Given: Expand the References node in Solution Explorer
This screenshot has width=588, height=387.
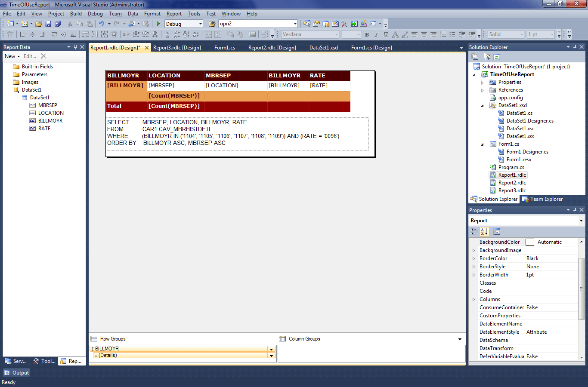Looking at the screenshot, I should tap(482, 90).
